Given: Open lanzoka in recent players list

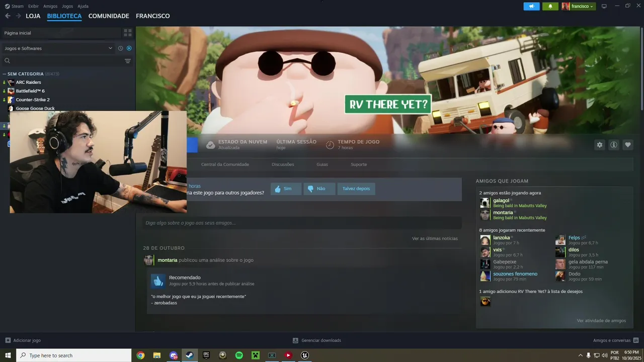Looking at the screenshot, I should (502, 238).
